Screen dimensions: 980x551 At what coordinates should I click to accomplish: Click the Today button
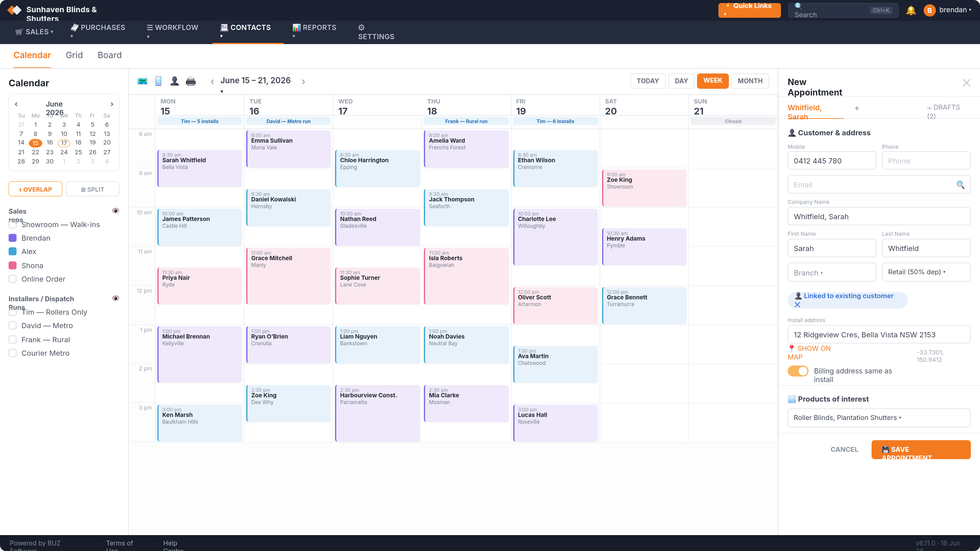pos(647,81)
